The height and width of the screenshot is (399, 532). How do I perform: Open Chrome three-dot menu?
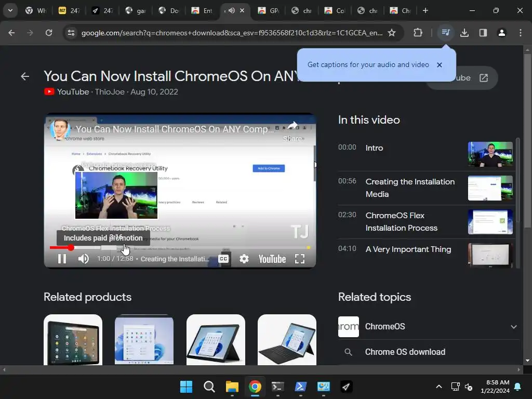point(521,33)
